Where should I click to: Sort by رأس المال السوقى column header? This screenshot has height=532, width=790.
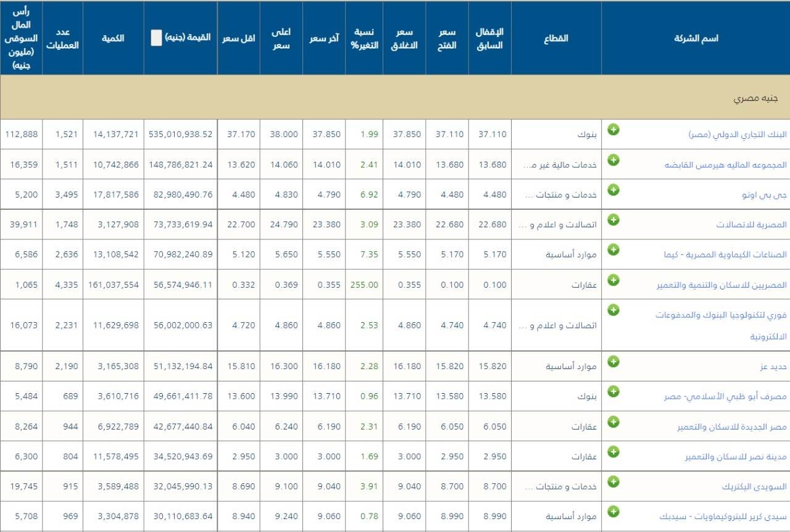(x=22, y=38)
